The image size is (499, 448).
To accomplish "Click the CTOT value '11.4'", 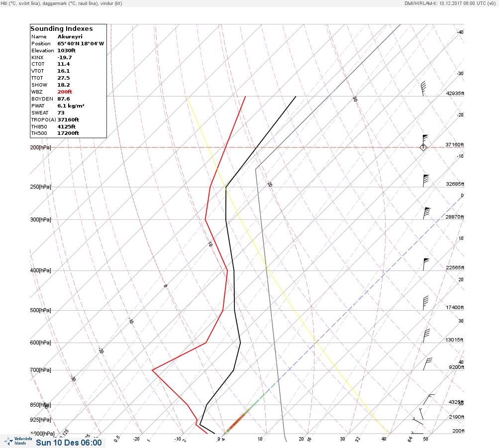I will click(63, 64).
